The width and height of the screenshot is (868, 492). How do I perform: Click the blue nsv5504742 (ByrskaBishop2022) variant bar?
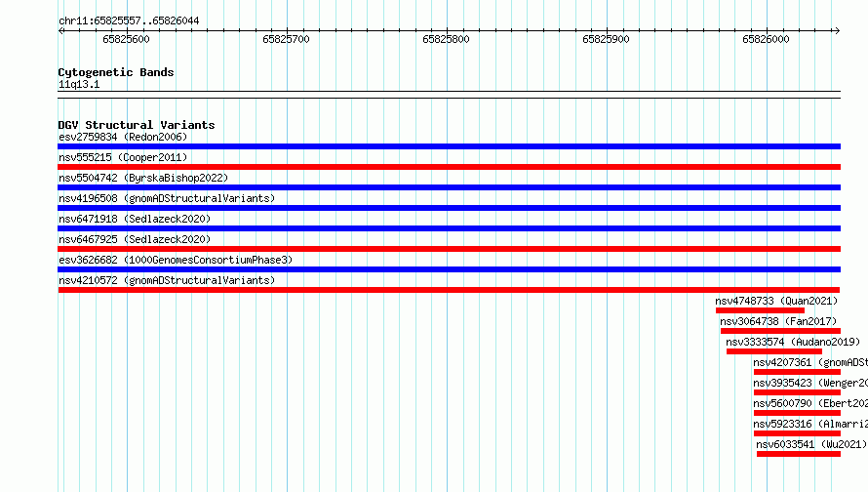click(449, 187)
